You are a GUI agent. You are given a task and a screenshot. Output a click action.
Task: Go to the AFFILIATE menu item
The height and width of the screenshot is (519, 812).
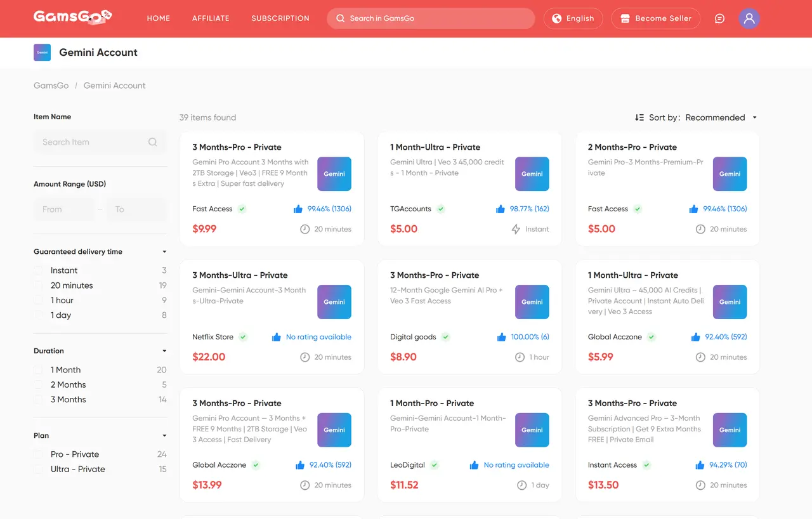pos(211,18)
